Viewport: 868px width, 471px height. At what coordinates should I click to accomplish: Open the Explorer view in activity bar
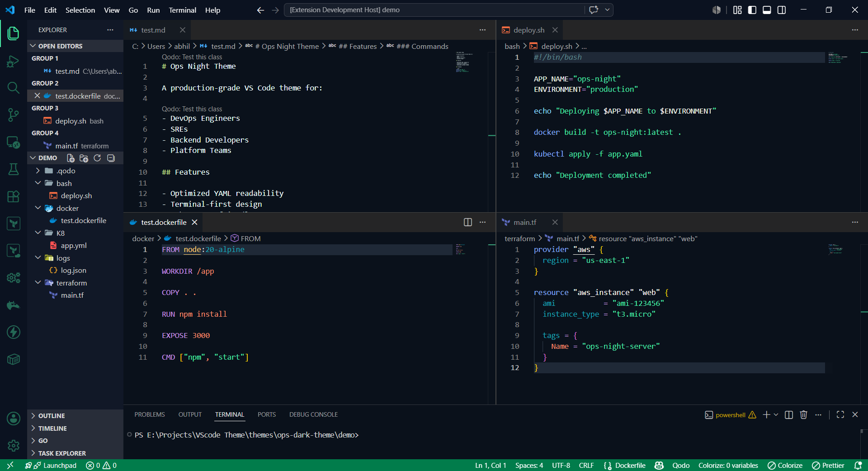14,33
